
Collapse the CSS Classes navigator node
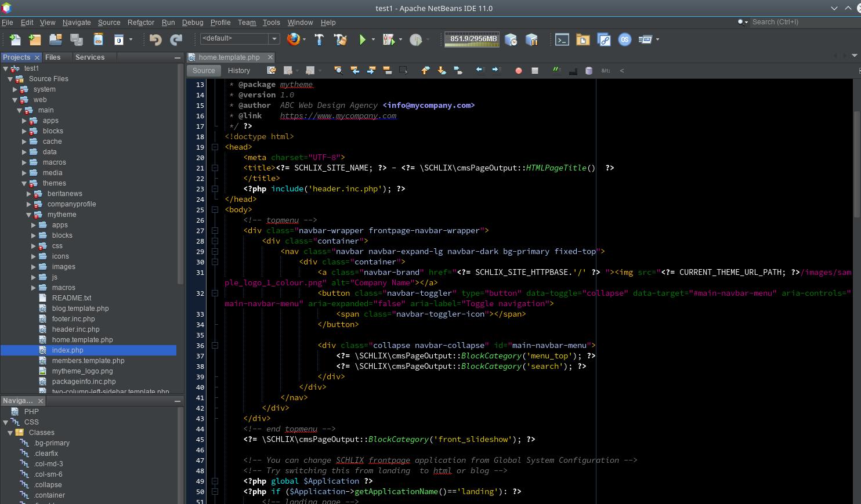click(x=10, y=433)
